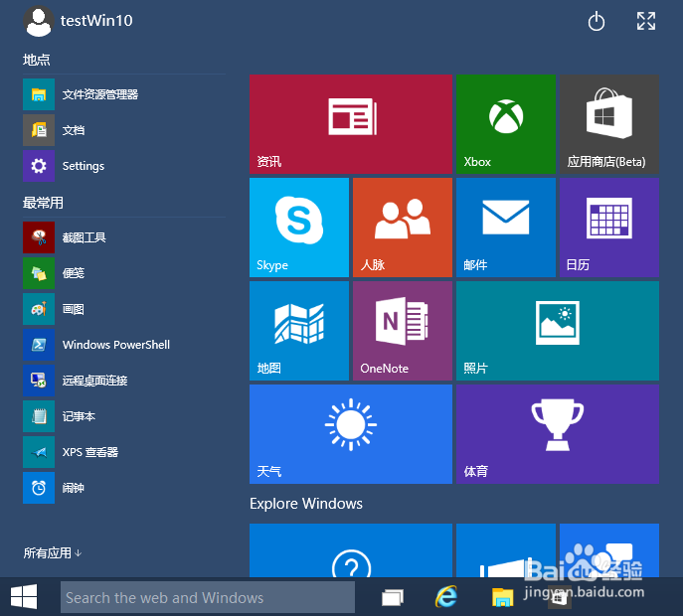Launch 截图工具 snipping tool

click(x=124, y=237)
